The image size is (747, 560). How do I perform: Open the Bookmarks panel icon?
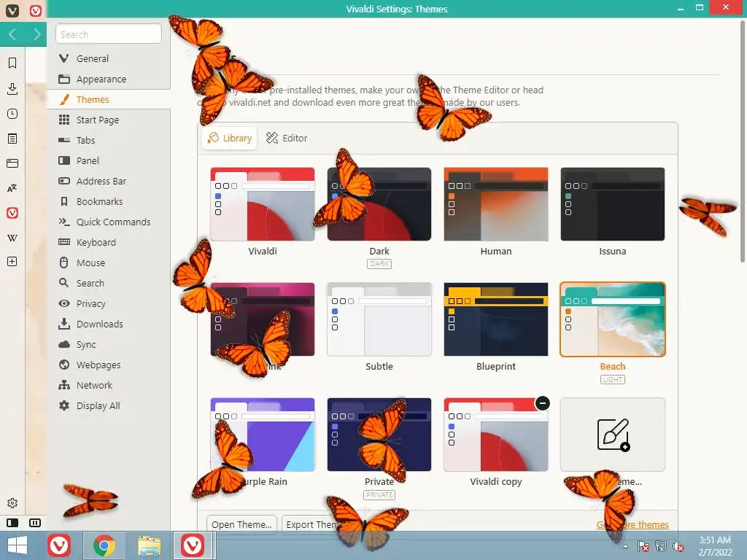tap(12, 63)
